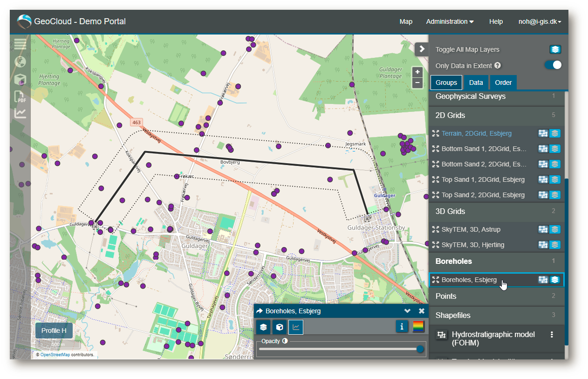Click profile icon for SkyTEM, 3D, Astrup
The image size is (588, 379).
point(543,229)
